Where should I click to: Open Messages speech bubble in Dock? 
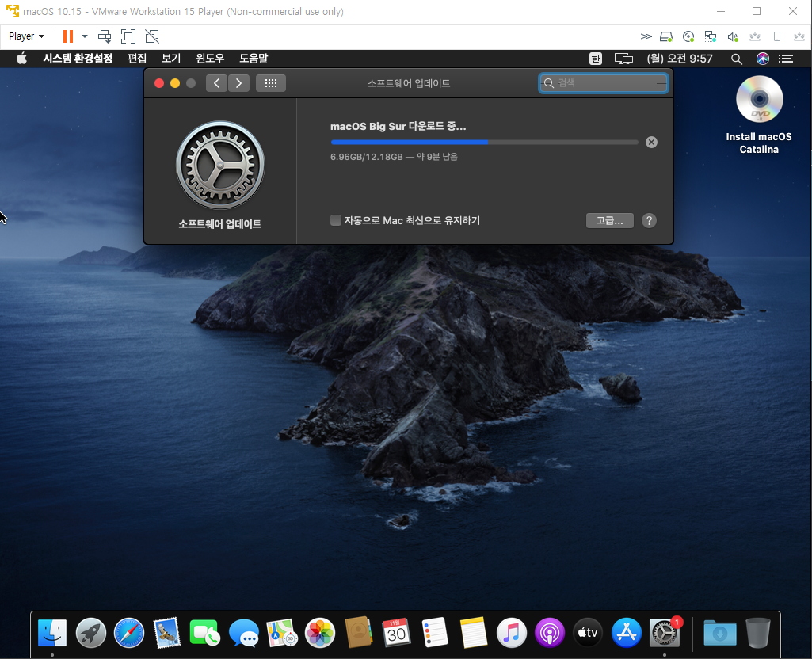coord(243,633)
